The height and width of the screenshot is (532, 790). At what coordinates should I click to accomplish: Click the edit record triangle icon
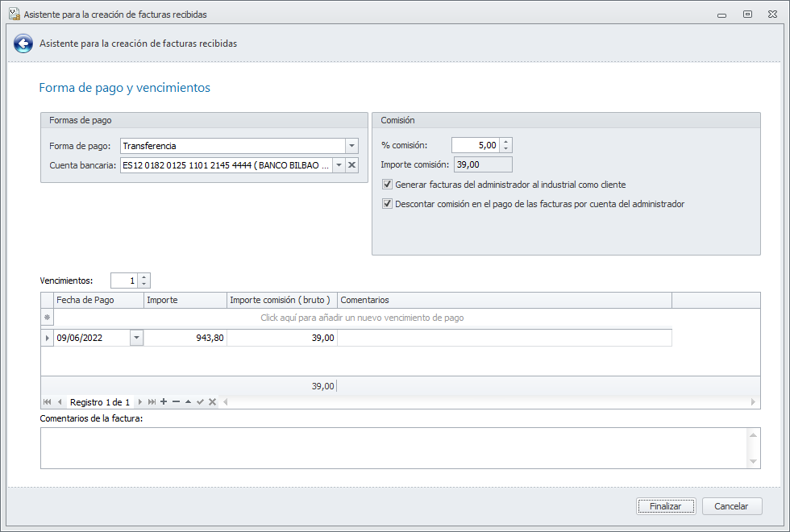[188, 402]
